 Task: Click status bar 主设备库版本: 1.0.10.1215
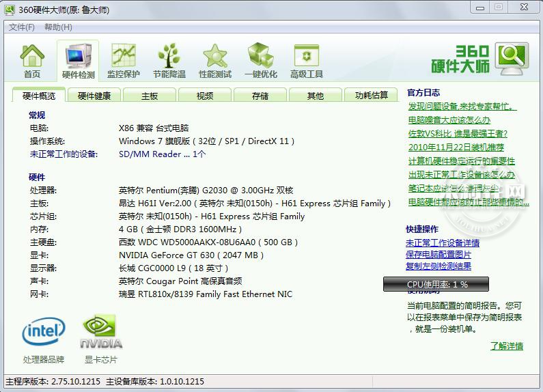click(155, 382)
